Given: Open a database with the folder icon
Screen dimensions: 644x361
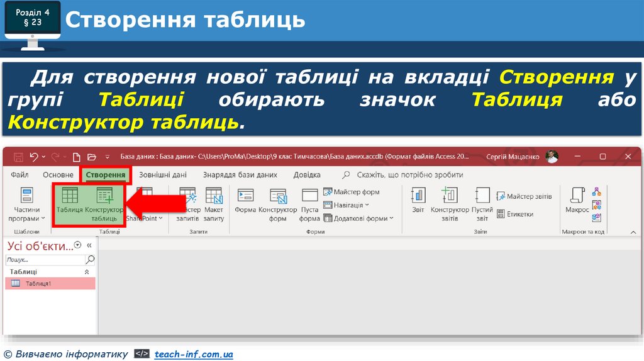Looking at the screenshot, I should [x=92, y=157].
